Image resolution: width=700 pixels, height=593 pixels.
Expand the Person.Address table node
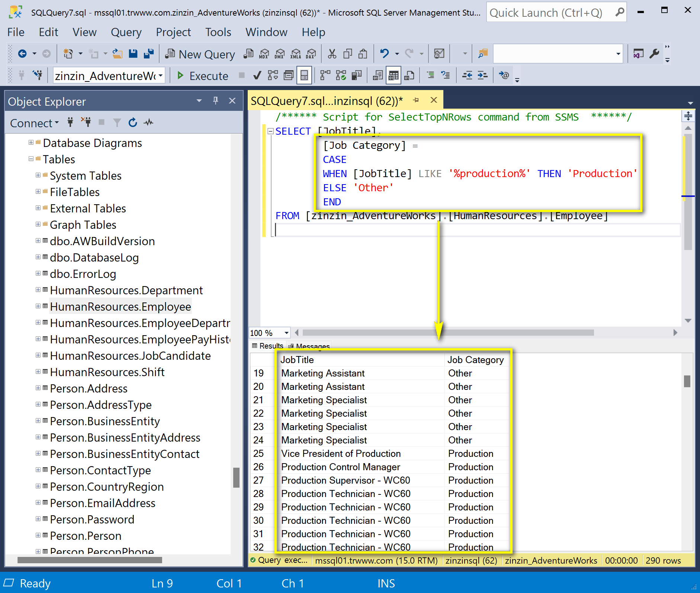[38, 388]
